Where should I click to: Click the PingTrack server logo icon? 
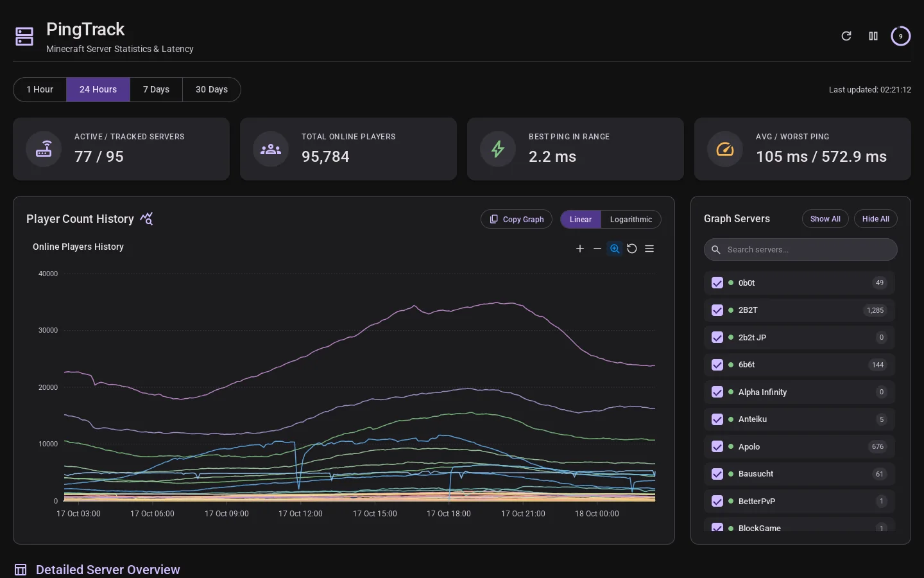pos(24,37)
